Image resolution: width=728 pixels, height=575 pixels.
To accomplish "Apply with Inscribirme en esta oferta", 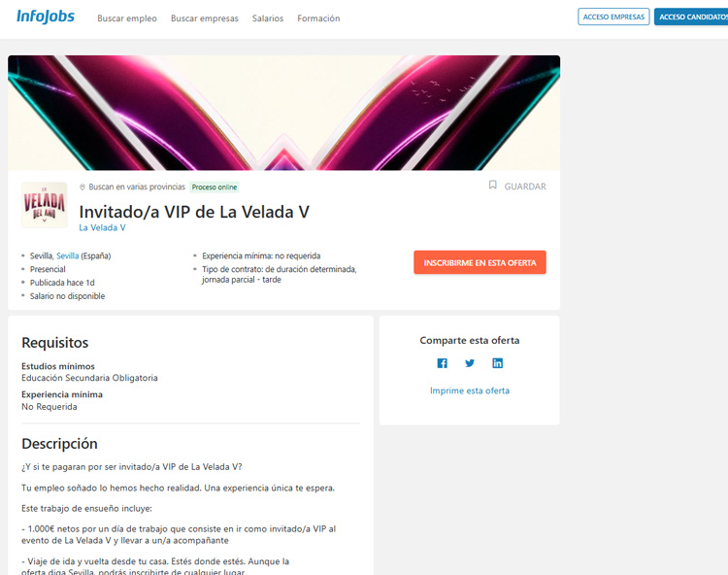I will tap(480, 262).
